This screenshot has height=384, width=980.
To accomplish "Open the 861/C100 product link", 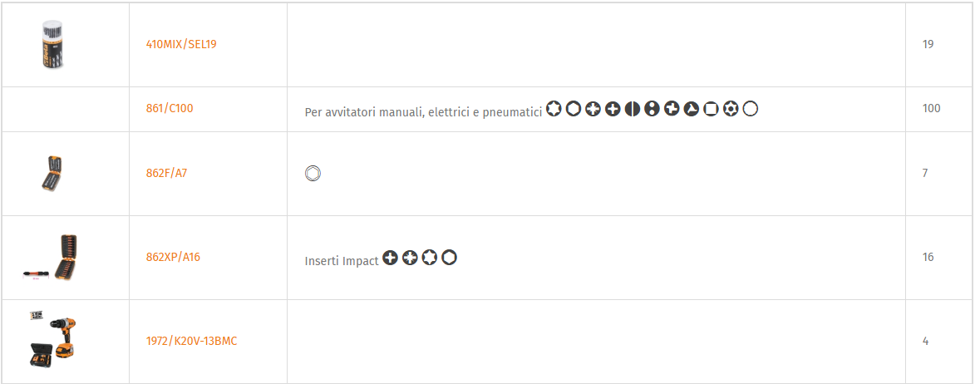I will (170, 108).
